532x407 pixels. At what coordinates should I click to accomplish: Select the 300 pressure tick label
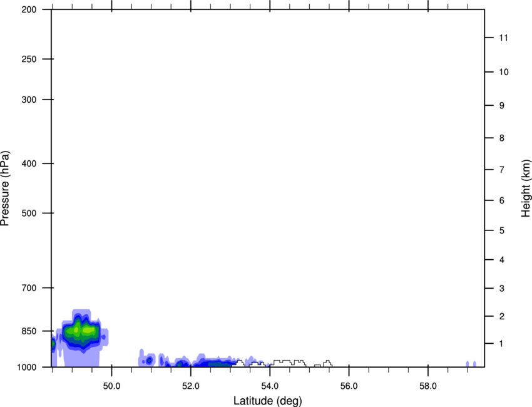29,100
